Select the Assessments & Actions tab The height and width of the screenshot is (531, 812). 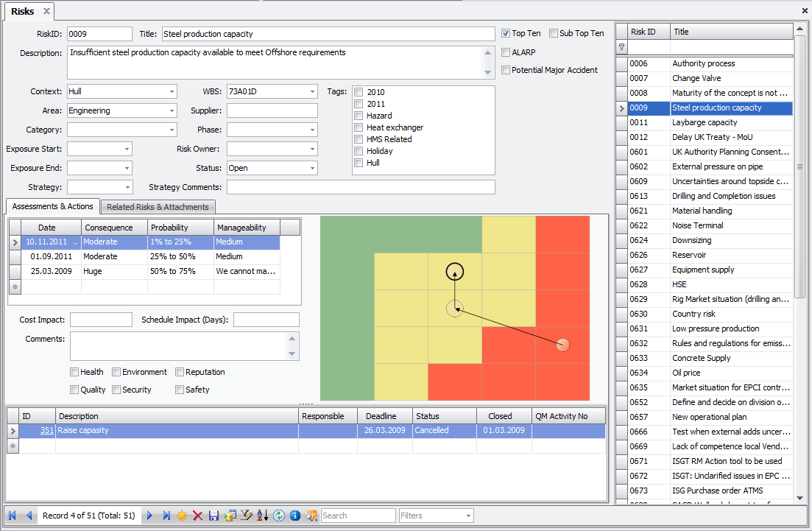pyautogui.click(x=52, y=207)
